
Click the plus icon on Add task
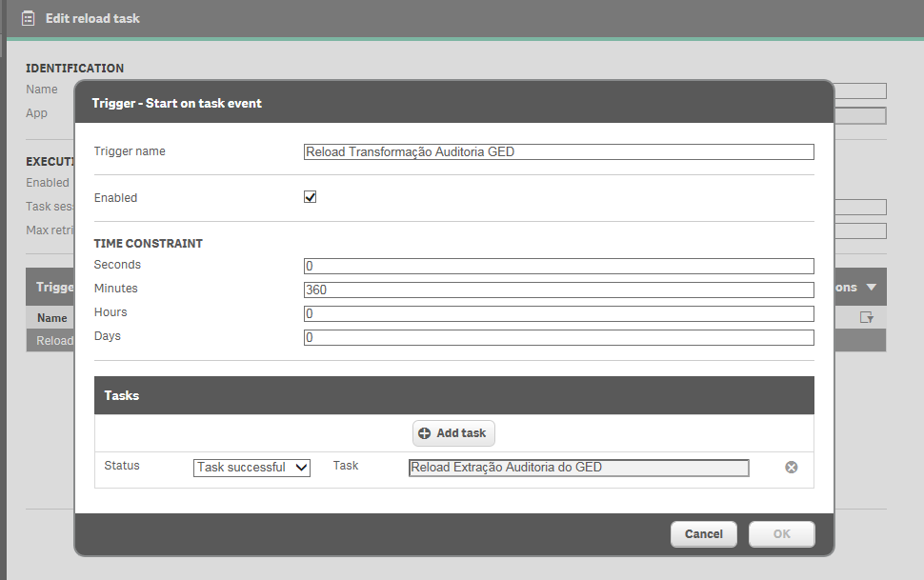click(x=425, y=433)
